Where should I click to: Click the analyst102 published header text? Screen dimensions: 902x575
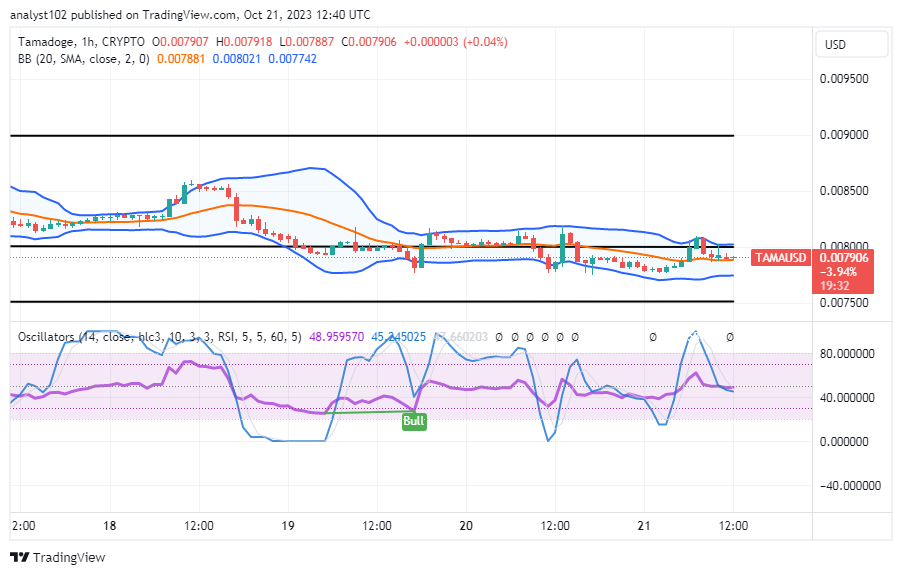click(190, 14)
